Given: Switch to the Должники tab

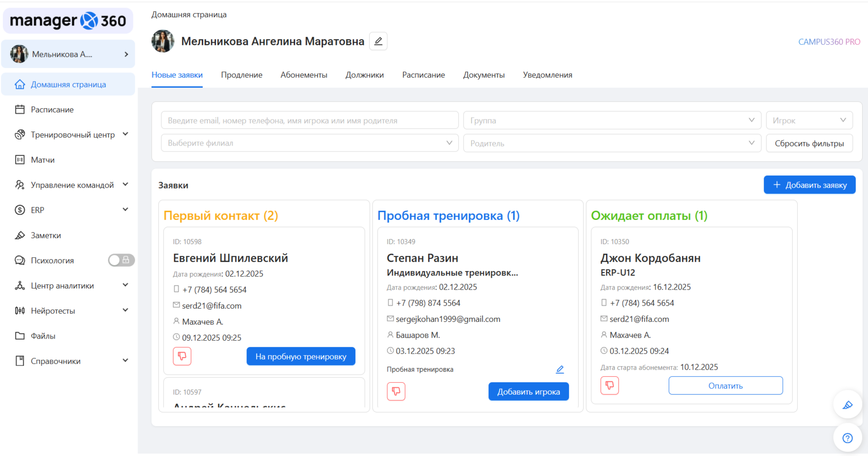Looking at the screenshot, I should (x=364, y=75).
